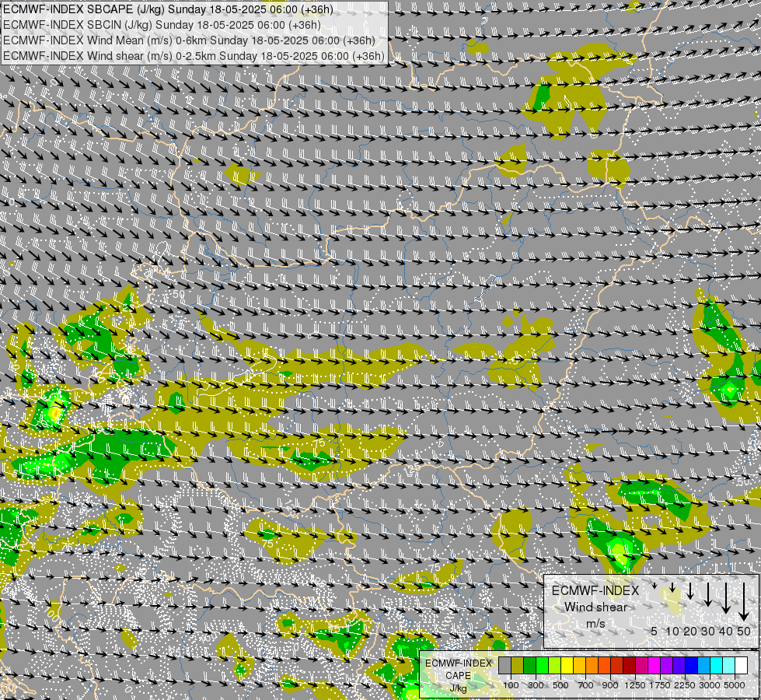Click the '2250' CAPE scale value
Screen dimensions: 761x700
pos(685,685)
